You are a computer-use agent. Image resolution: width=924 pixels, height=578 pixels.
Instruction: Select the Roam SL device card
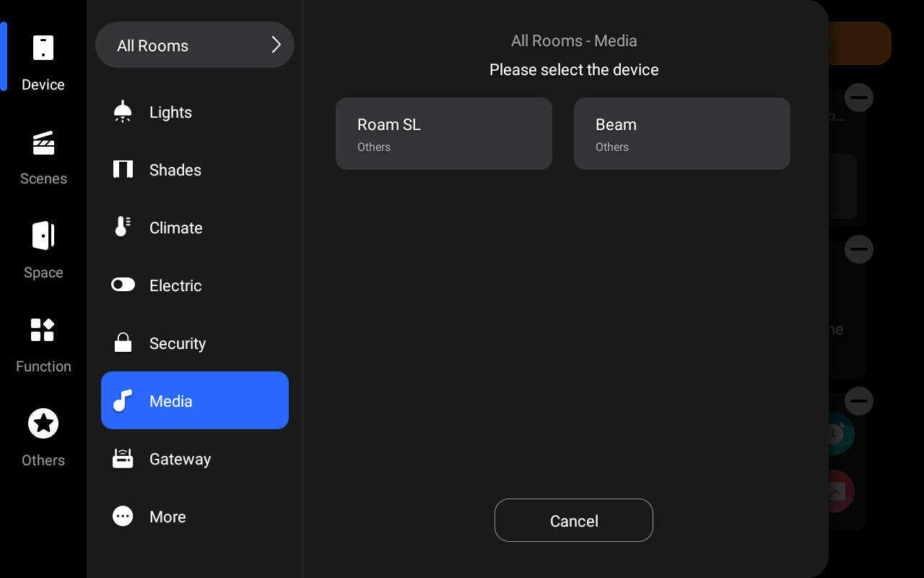tap(444, 134)
